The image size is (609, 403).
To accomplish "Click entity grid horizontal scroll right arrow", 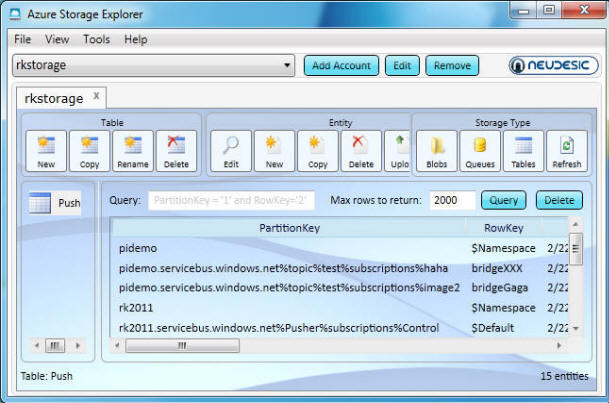I will (559, 345).
